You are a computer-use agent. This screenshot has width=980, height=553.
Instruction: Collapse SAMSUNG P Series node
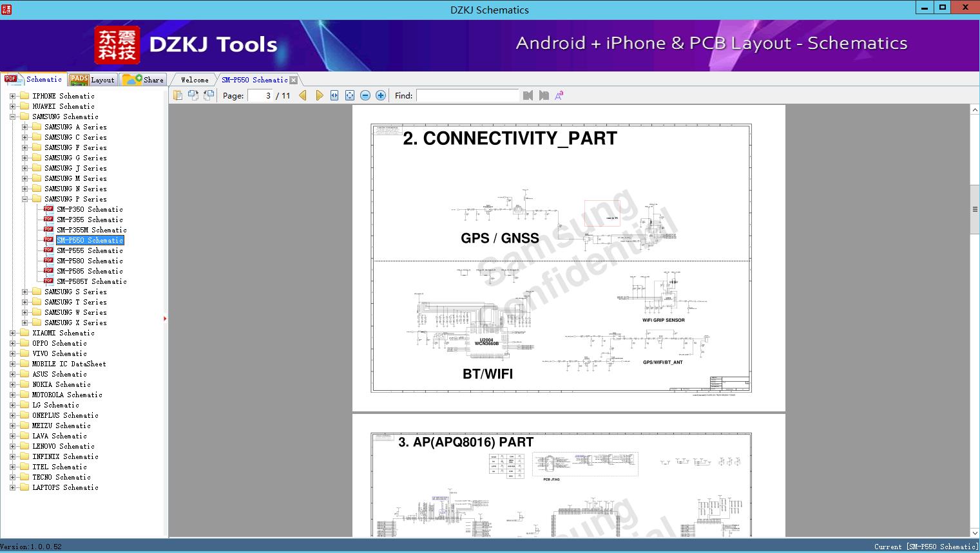(24, 199)
